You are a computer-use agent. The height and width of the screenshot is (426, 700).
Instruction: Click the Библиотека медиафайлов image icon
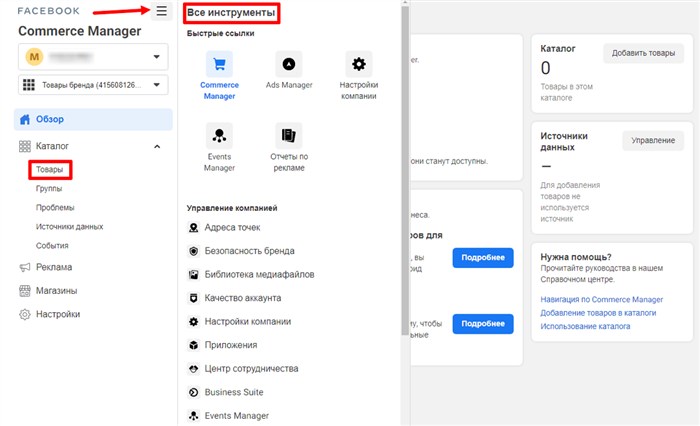tap(193, 275)
